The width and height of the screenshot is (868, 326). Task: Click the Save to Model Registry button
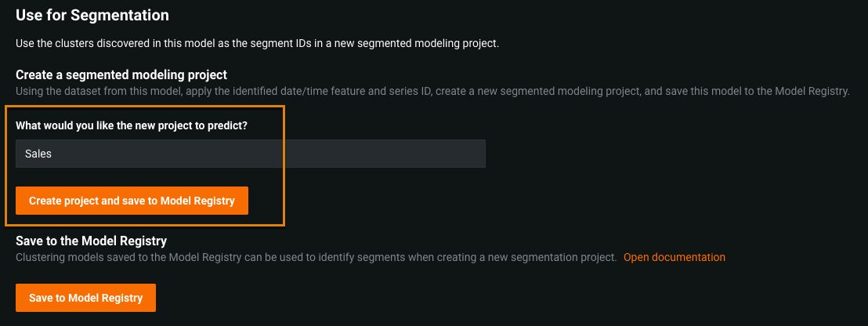coord(85,298)
